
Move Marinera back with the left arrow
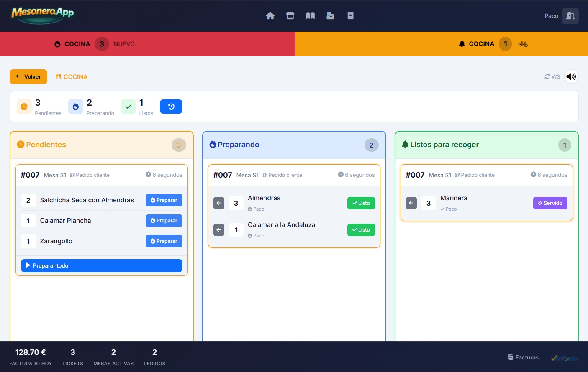pyautogui.click(x=411, y=203)
